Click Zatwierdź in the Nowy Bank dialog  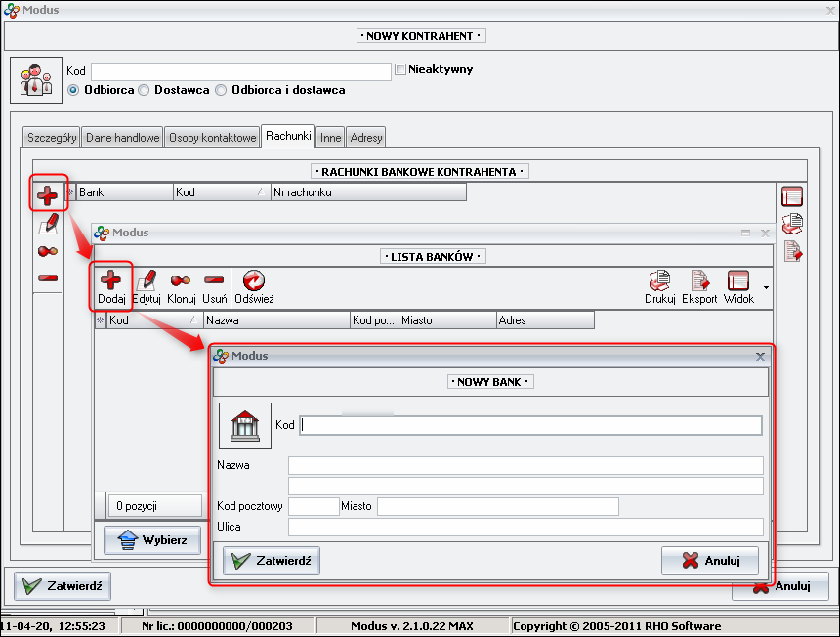pos(272,561)
